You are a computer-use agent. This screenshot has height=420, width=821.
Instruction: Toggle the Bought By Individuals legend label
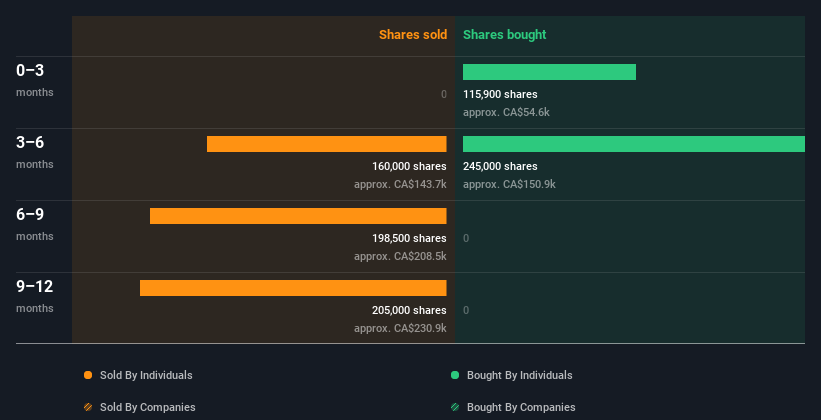[x=519, y=375]
